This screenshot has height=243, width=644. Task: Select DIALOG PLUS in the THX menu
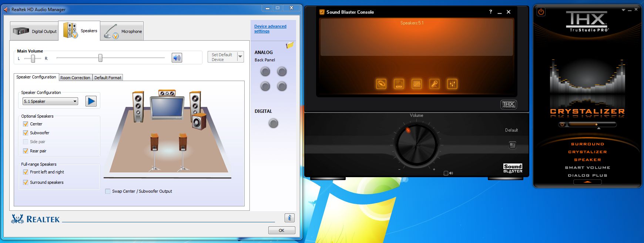click(587, 175)
